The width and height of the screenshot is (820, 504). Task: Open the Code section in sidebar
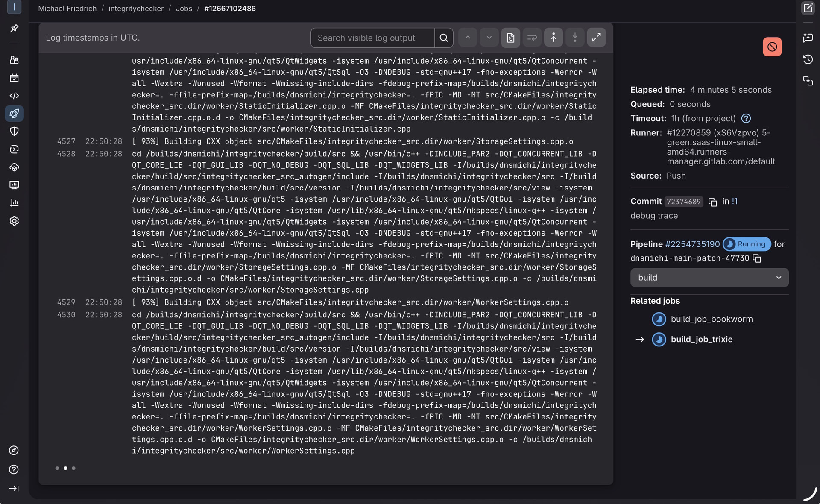pos(14,96)
